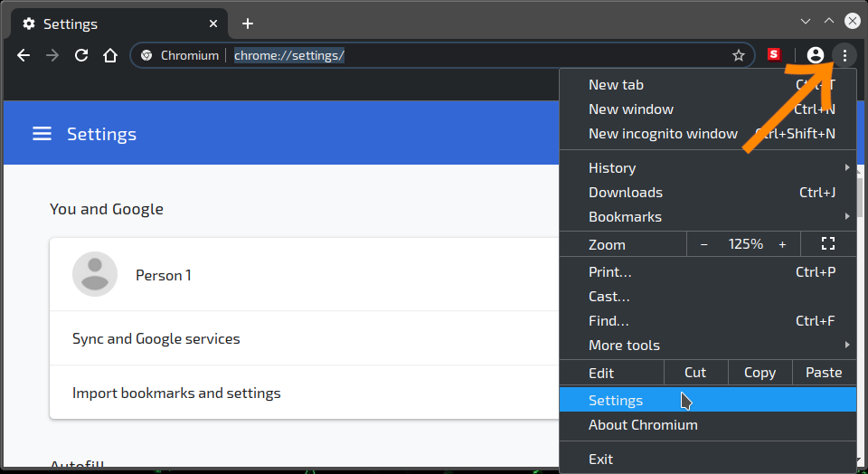Image resolution: width=868 pixels, height=474 pixels.
Task: Choose Cast... from the menu
Action: 707,297
